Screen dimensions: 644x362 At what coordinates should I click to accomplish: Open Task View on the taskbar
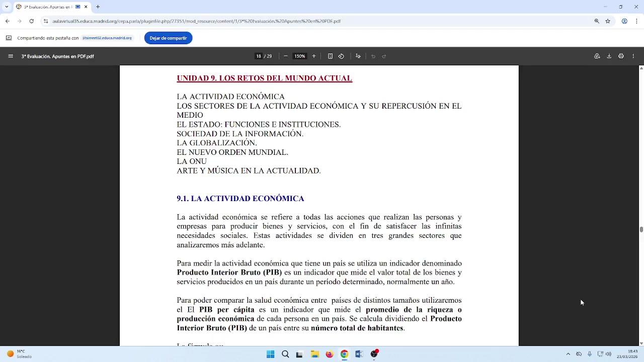click(299, 354)
